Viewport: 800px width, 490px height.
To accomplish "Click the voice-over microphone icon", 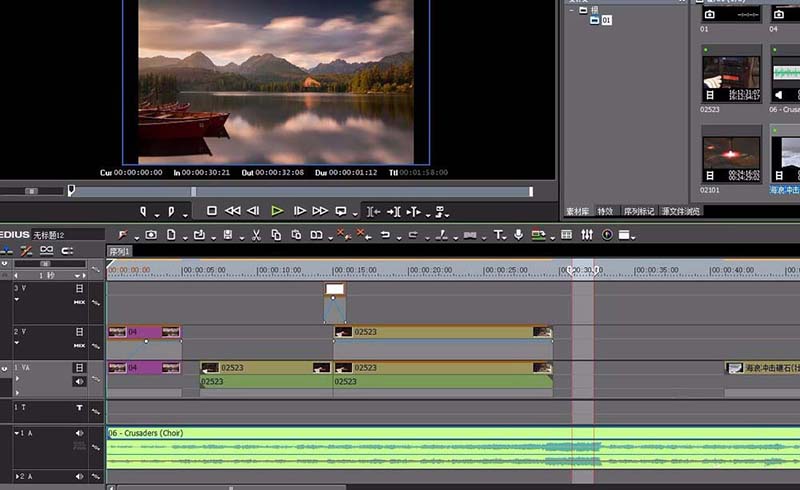I will tap(518, 234).
